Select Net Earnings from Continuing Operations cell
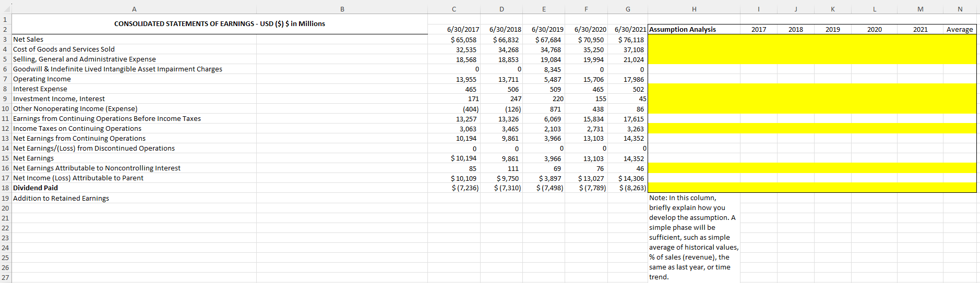This screenshot has width=980, height=283. point(134,138)
